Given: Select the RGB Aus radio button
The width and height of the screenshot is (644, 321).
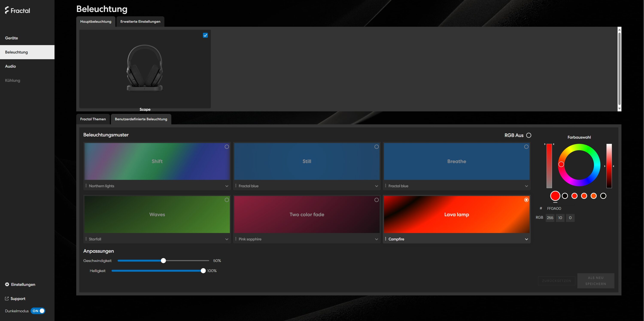Looking at the screenshot, I should pyautogui.click(x=529, y=135).
